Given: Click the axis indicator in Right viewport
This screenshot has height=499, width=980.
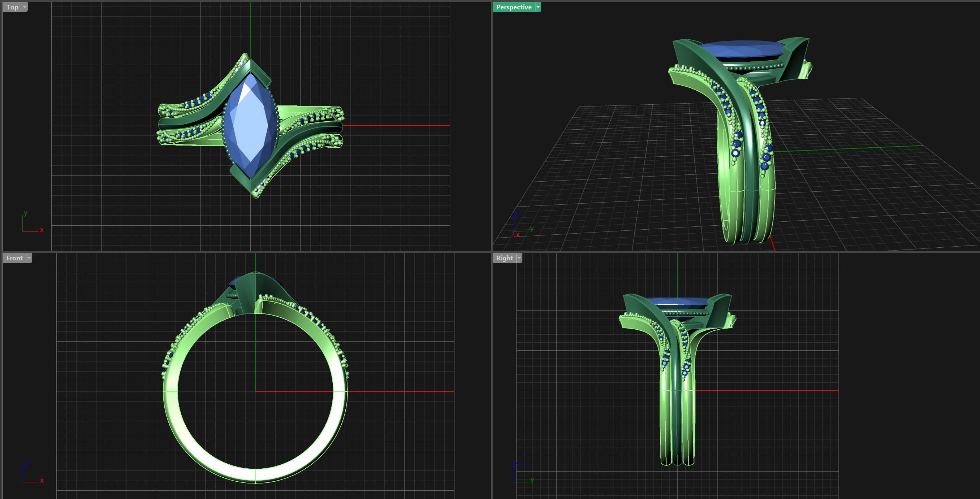Looking at the screenshot, I should (x=523, y=472).
